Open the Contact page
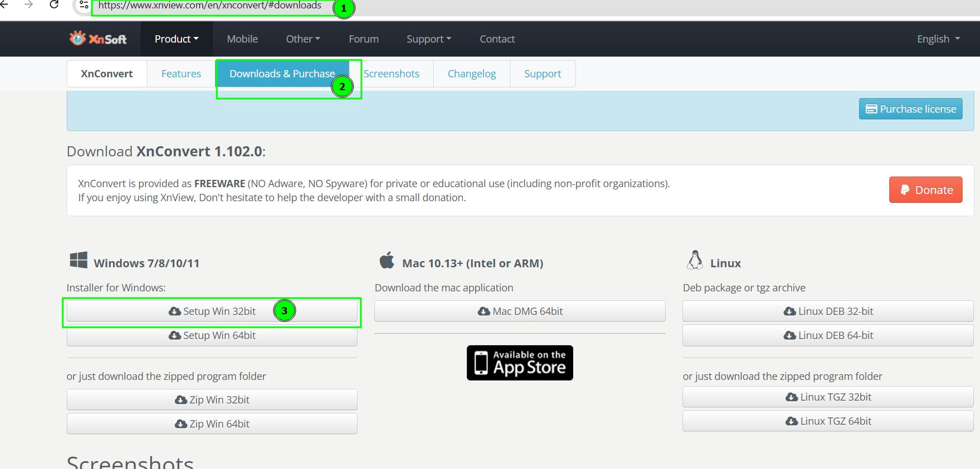Image resolution: width=980 pixels, height=469 pixels. click(497, 39)
